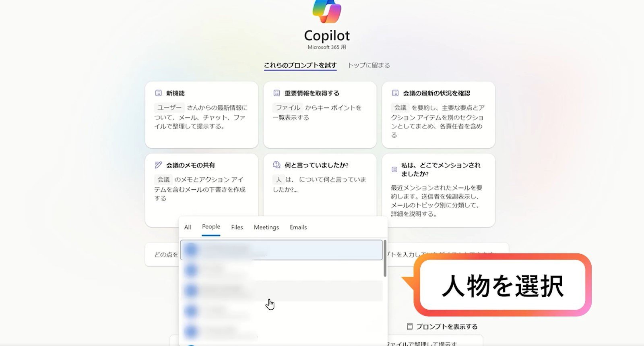Click the Microsoft 365 用 subtitle text

click(327, 47)
